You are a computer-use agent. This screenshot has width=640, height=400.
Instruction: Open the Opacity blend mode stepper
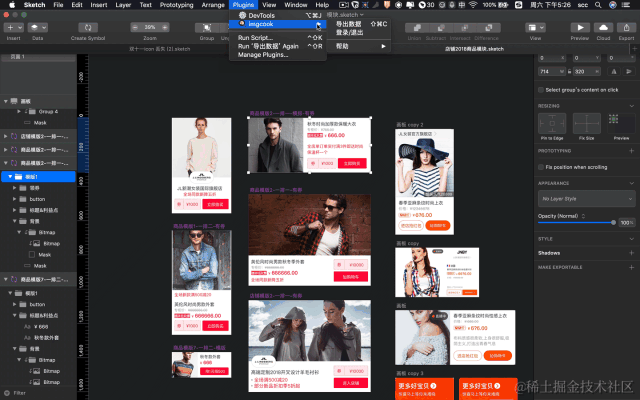coord(583,216)
